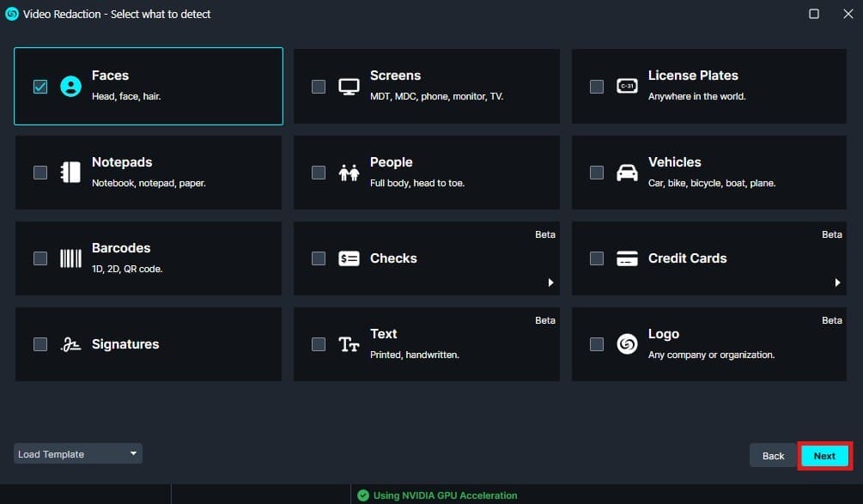Enable the Text detection checkbox
Screen dimensions: 863x504
[x=319, y=344]
